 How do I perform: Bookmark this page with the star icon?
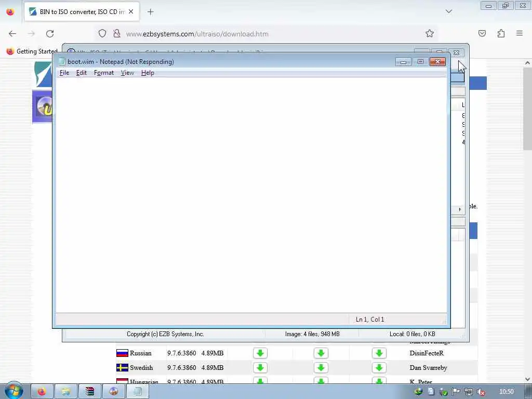(x=430, y=34)
